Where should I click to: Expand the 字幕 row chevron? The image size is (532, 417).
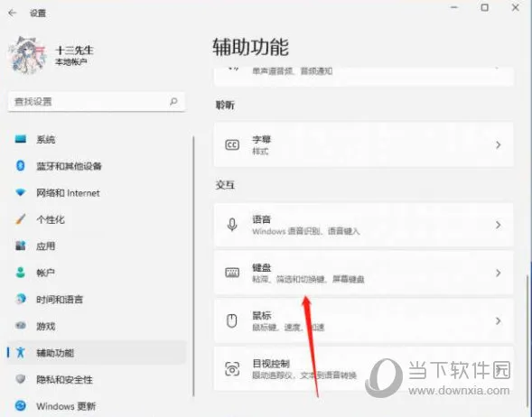click(498, 145)
